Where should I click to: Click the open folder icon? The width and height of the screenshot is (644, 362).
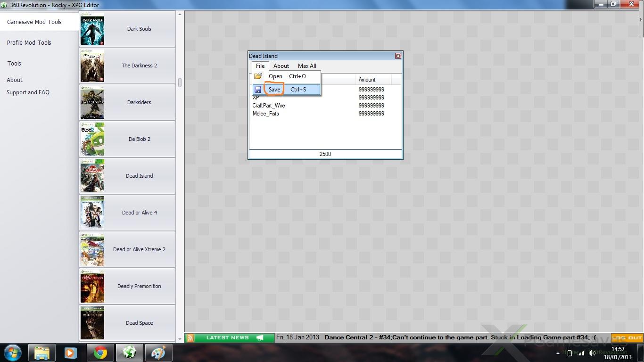258,76
